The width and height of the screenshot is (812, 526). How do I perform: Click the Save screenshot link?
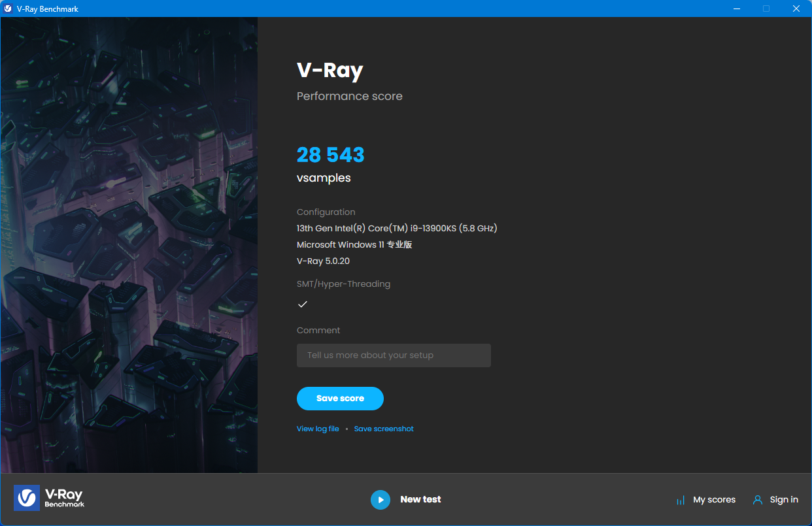[x=384, y=429]
